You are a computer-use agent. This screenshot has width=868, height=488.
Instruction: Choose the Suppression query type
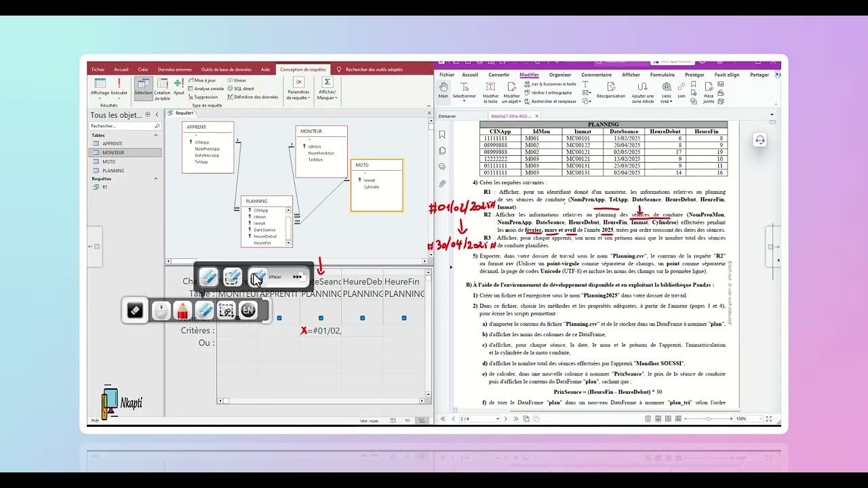[203, 97]
